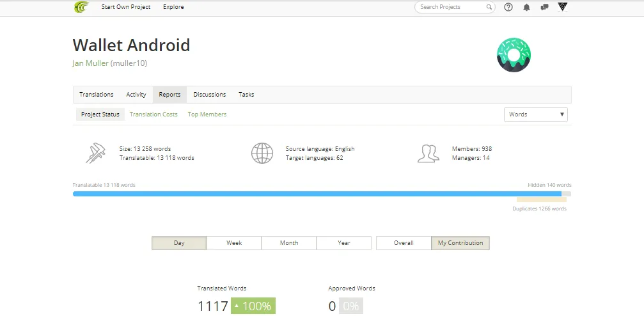
Task: Click 'Translatable: 13 118 words' stat line
Action: pos(157,158)
